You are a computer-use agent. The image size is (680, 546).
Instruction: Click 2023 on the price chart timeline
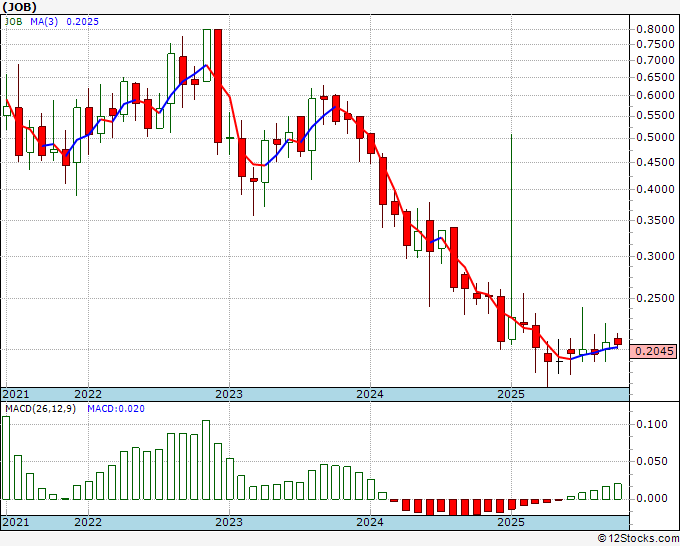(229, 394)
